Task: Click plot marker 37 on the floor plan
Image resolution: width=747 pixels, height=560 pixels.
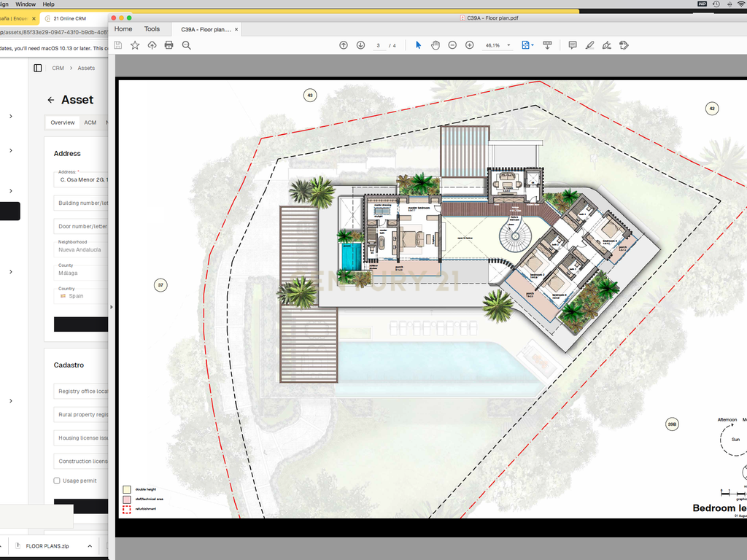Action: (160, 285)
